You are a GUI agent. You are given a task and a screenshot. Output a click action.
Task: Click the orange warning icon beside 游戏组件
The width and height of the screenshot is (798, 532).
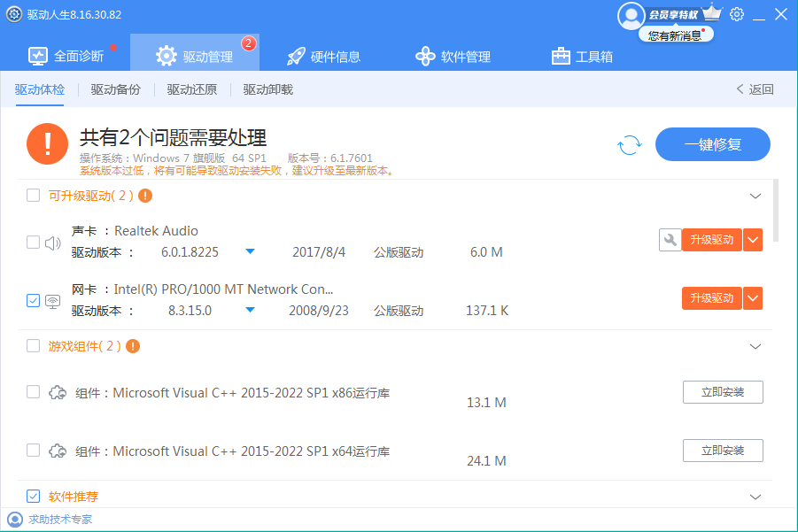point(133,346)
